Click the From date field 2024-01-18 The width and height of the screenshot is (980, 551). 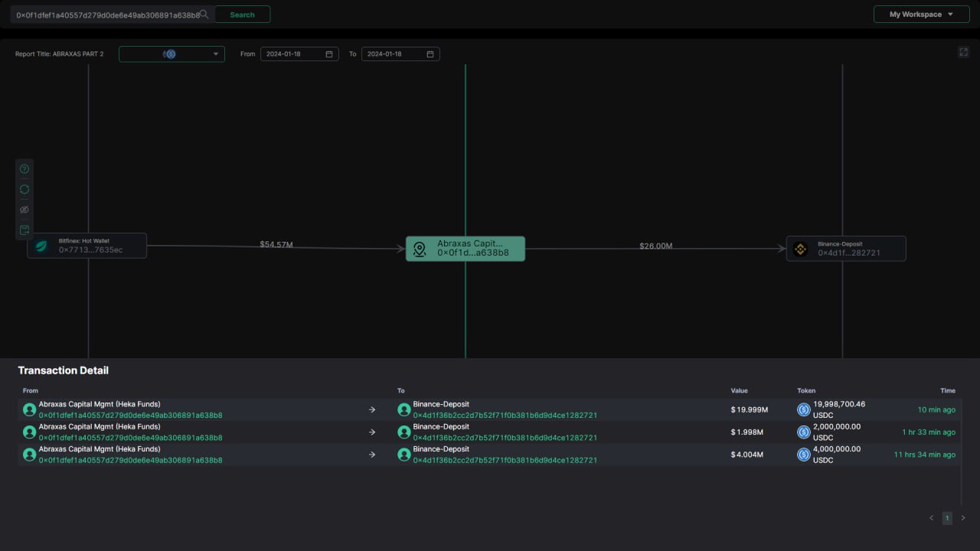(x=299, y=54)
